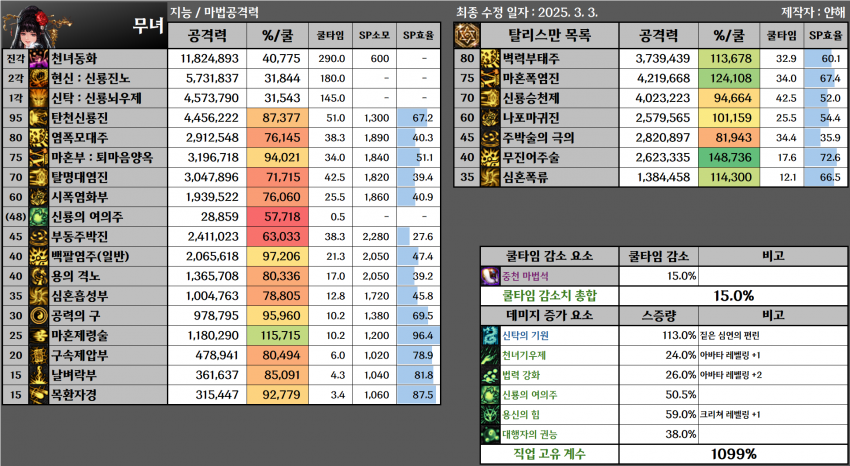
Task: Select the 신탁의 기원 passive icon
Action: pyautogui.click(x=491, y=334)
